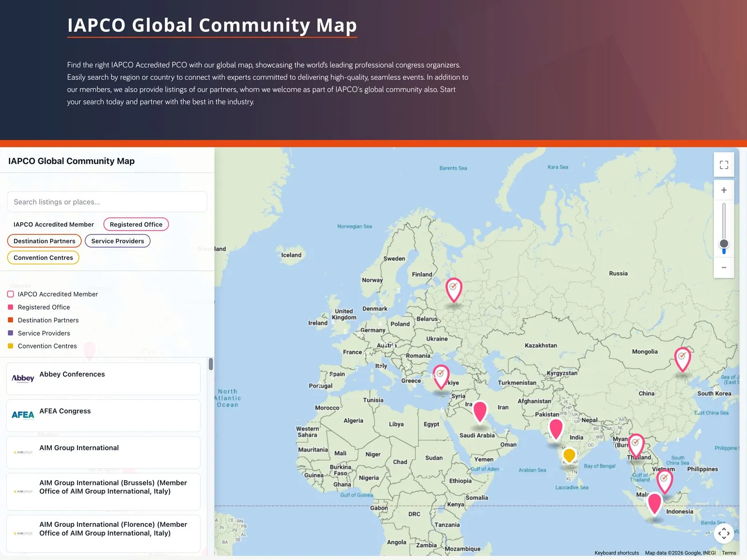Image resolution: width=747 pixels, height=560 pixels.
Task: Toggle fullscreen map view
Action: pos(724,165)
